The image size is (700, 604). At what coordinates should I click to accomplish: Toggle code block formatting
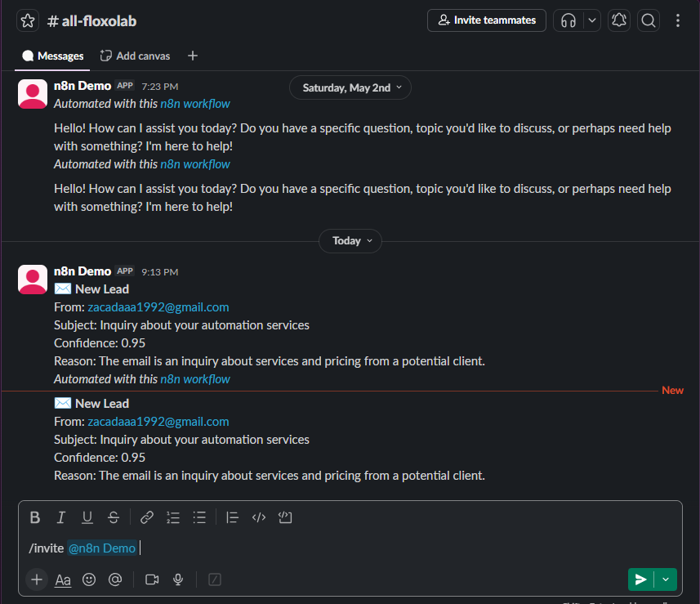pos(285,517)
